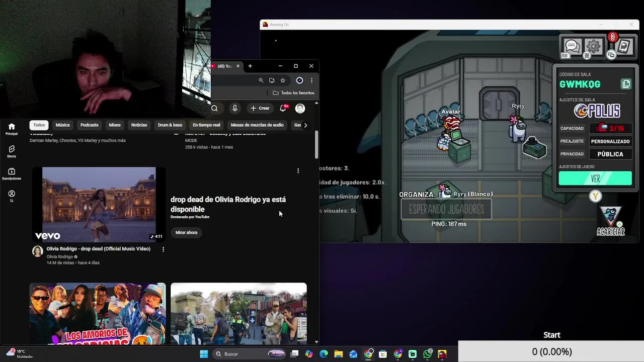The image size is (644, 362).
Task: Click the Crear button on YouTube
Action: point(260,108)
